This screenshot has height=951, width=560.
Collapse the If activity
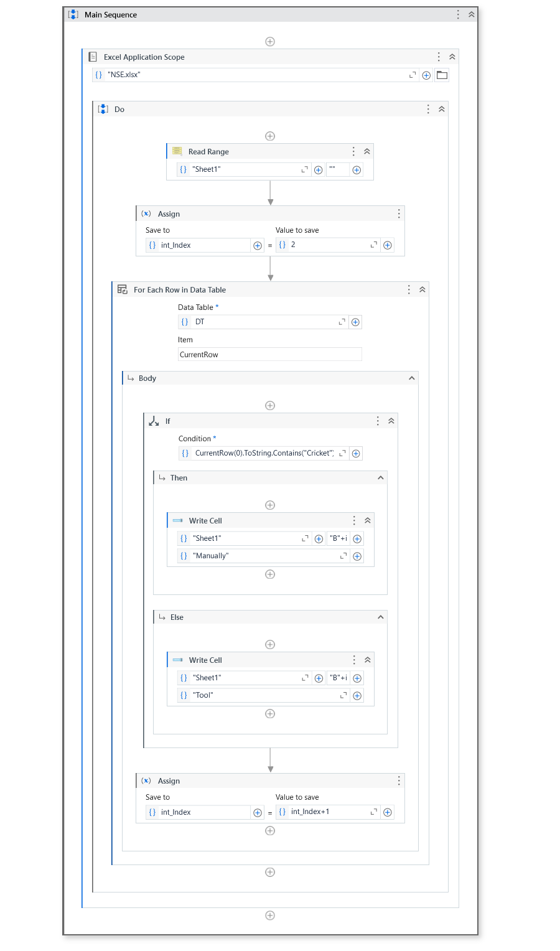tap(391, 421)
